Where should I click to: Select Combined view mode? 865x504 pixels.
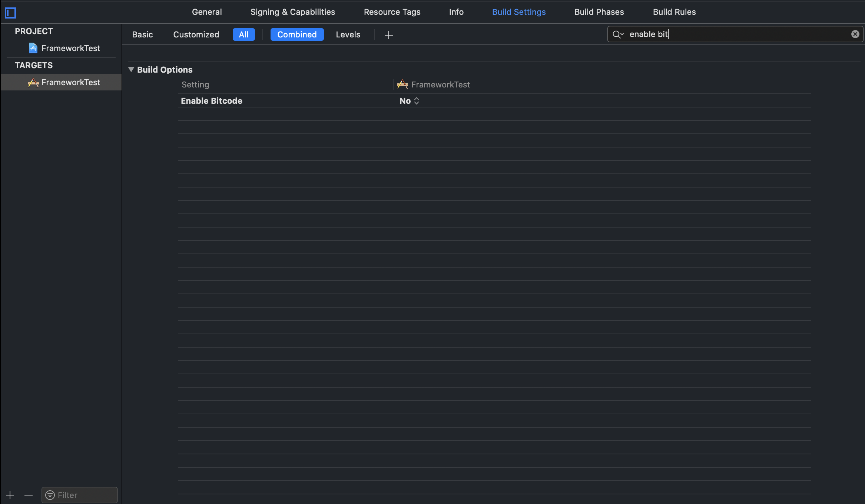tap(297, 34)
